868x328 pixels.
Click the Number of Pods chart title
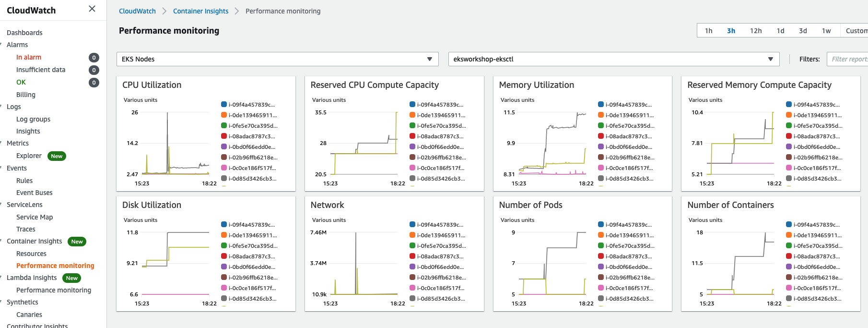[531, 205]
